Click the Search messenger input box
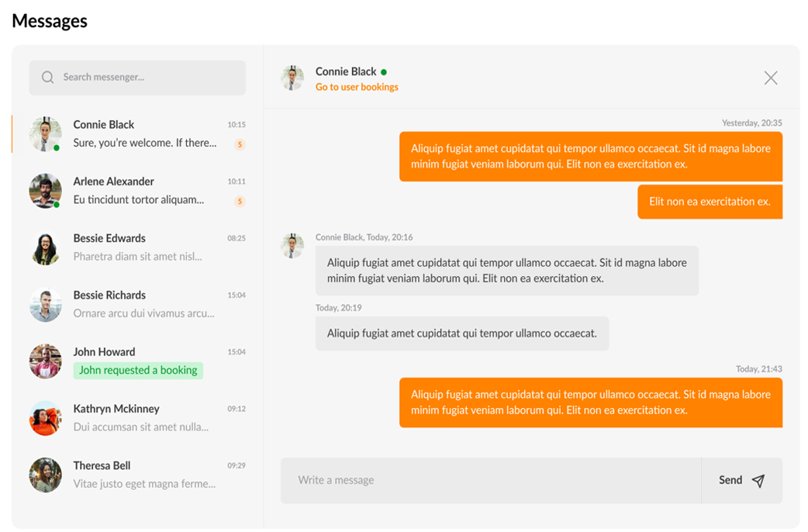 coord(147,78)
